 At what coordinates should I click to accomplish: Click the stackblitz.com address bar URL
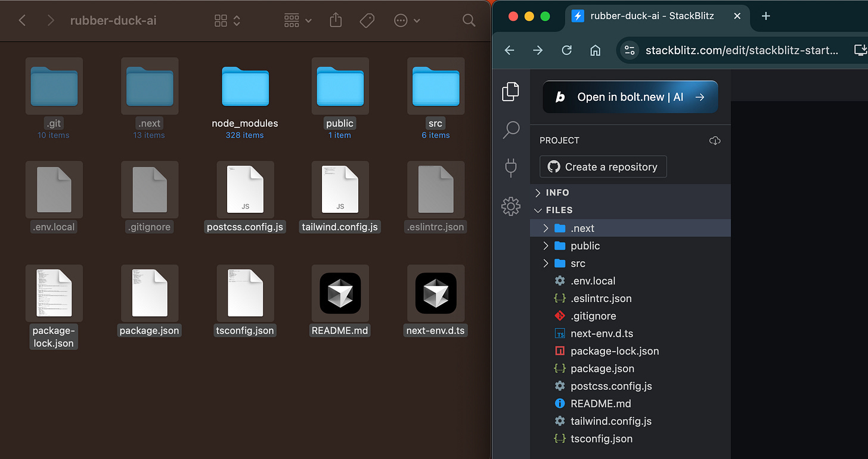point(742,51)
